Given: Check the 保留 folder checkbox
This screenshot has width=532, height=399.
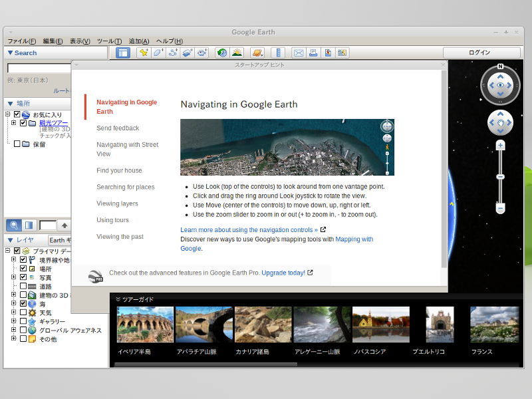Looking at the screenshot, I should tap(17, 144).
